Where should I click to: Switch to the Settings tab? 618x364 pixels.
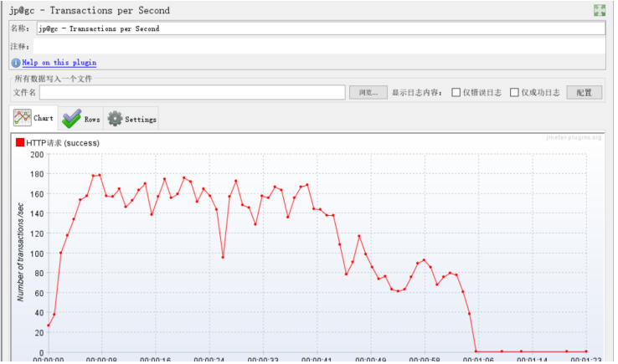pos(131,119)
